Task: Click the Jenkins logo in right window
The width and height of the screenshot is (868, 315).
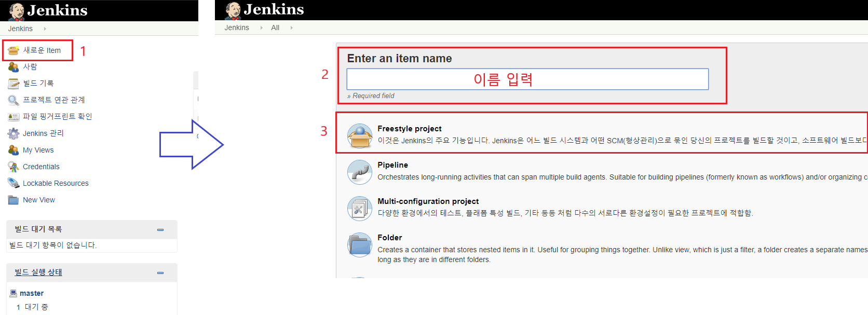Action: tap(265, 10)
